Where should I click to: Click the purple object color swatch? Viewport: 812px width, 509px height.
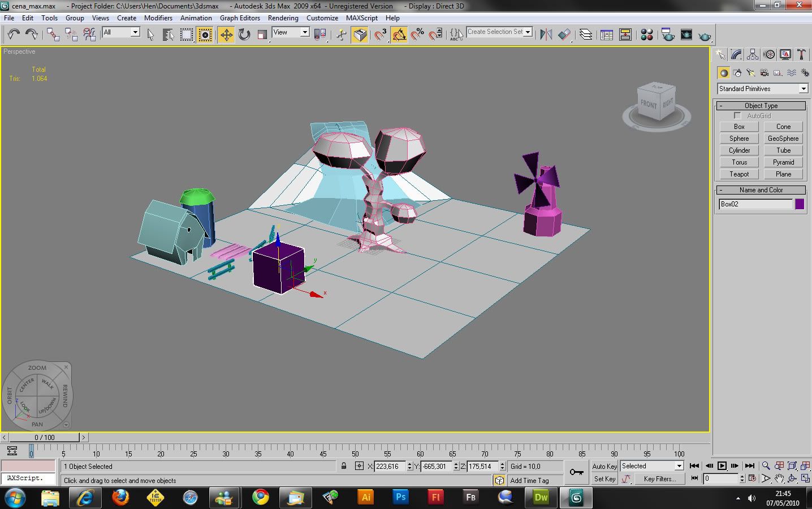[x=800, y=204]
